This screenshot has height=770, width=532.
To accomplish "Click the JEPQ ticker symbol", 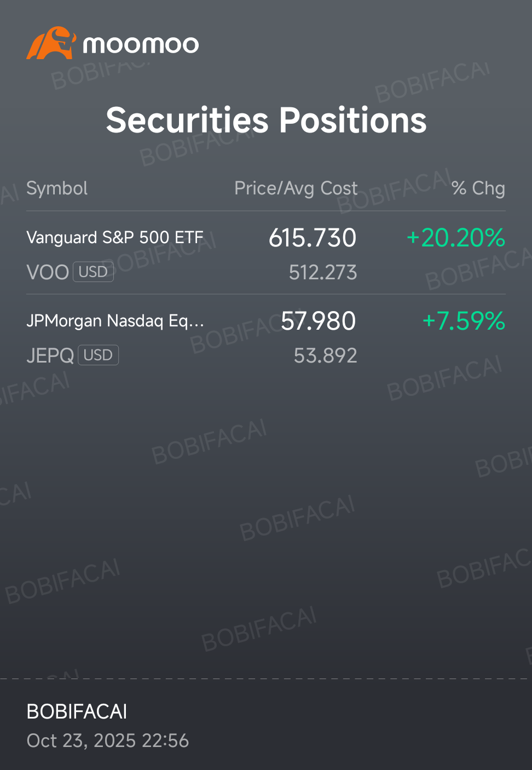I will click(50, 355).
